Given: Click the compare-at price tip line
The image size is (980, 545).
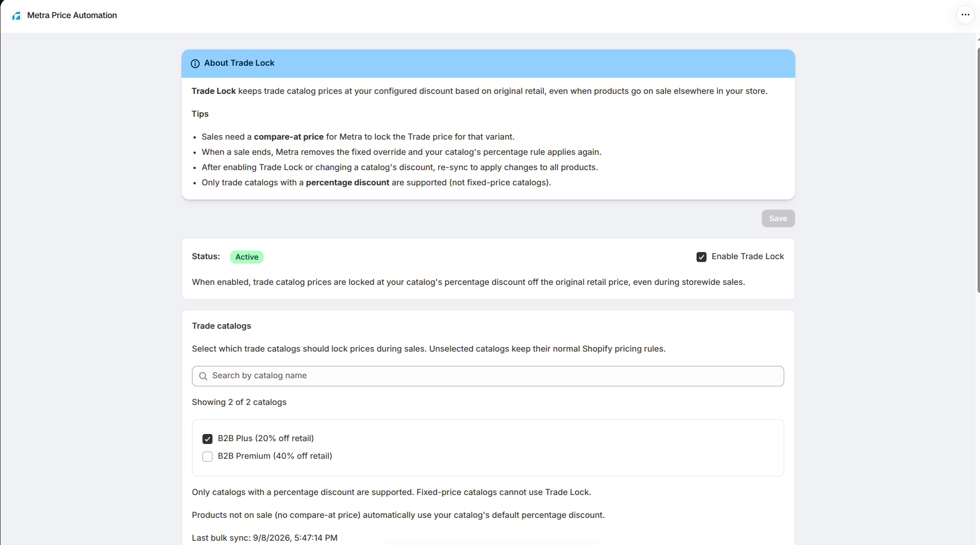Looking at the screenshot, I should pyautogui.click(x=358, y=137).
